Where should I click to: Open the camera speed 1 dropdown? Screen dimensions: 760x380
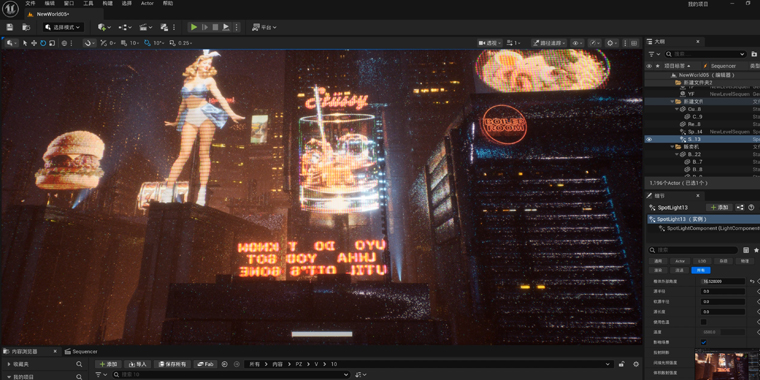click(x=513, y=43)
